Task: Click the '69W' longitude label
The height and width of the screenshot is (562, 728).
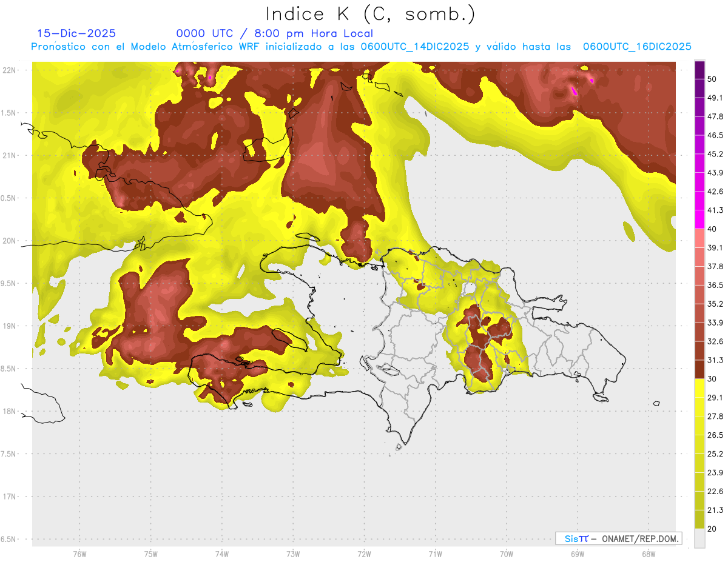Action: pos(578,554)
